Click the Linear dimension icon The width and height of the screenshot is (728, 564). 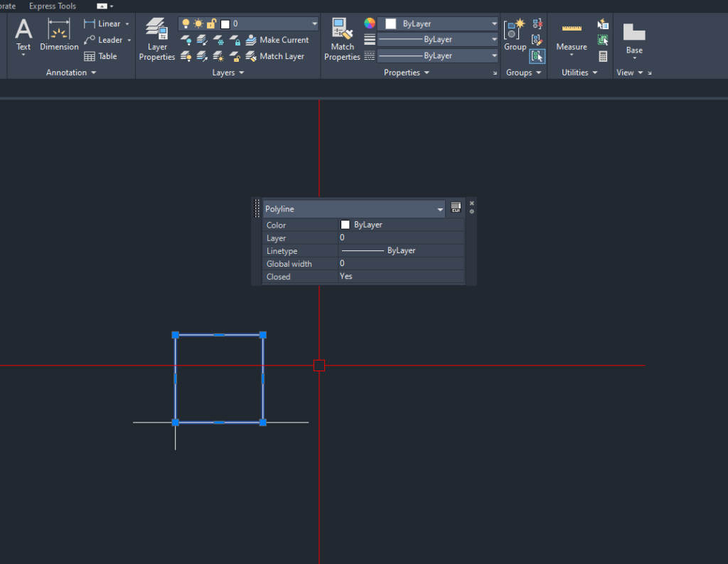[89, 23]
